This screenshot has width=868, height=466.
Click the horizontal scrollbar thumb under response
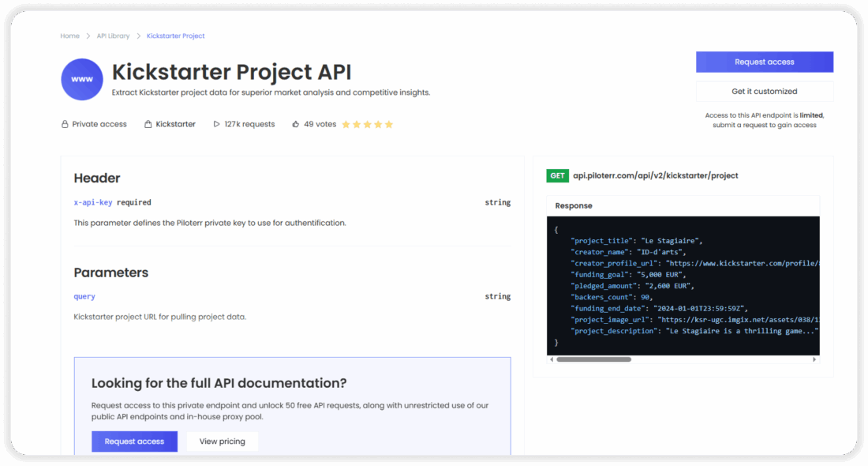[x=593, y=359]
